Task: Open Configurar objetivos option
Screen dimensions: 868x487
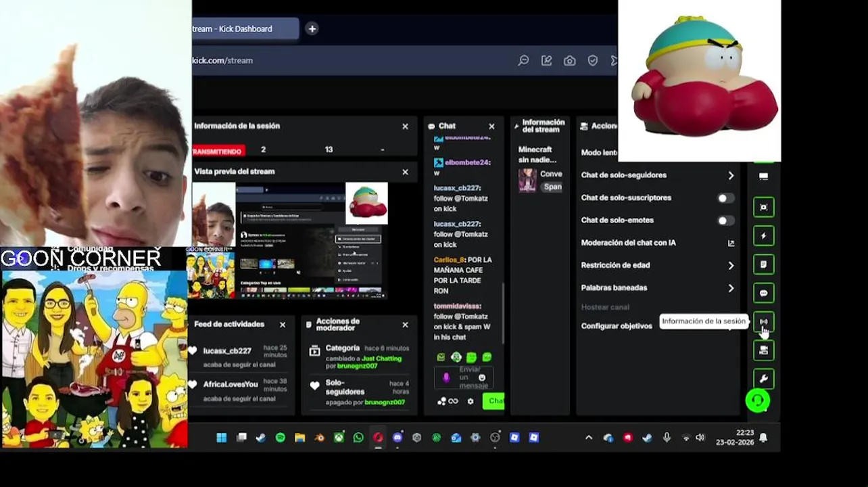Action: click(x=617, y=326)
